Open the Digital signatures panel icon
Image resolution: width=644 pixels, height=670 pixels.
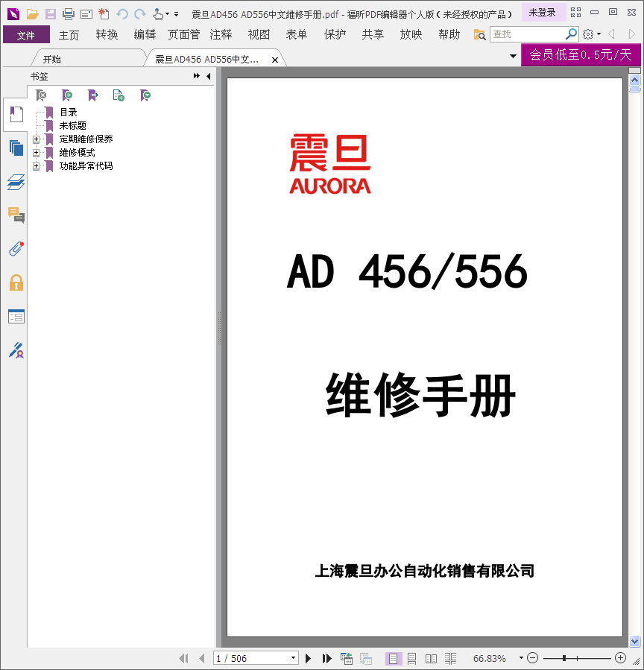pos(16,350)
